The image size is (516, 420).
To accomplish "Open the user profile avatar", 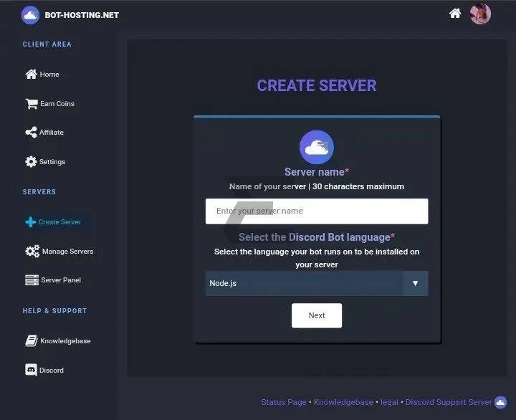I will (x=480, y=14).
